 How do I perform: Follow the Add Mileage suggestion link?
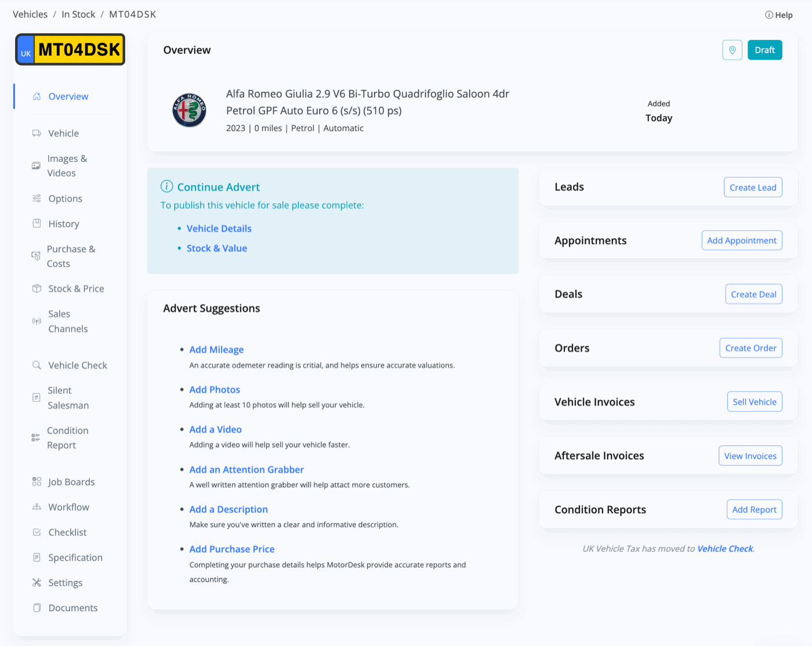coord(216,349)
